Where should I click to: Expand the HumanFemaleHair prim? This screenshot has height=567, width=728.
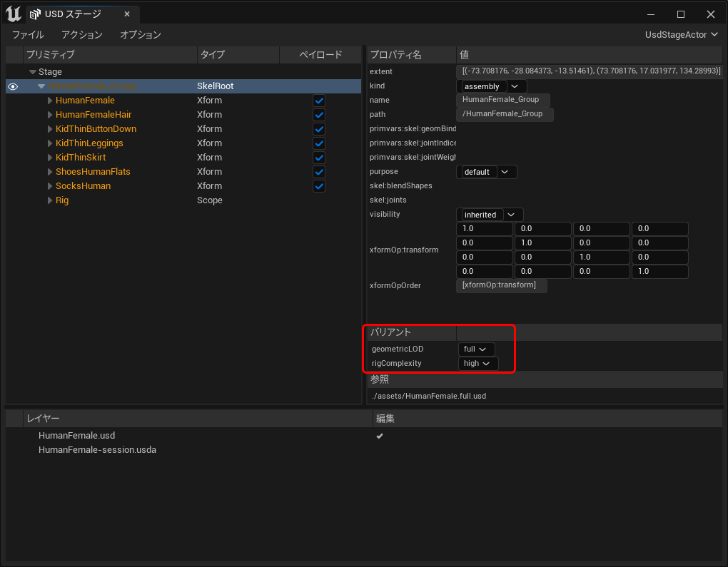point(50,115)
